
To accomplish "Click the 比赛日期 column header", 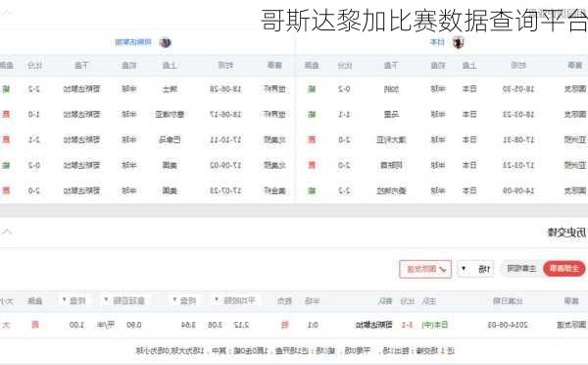I will 508,301.
